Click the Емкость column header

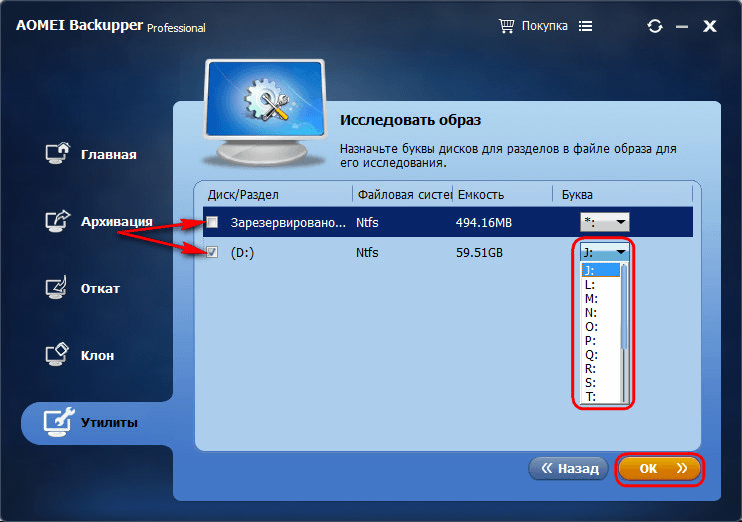click(481, 195)
